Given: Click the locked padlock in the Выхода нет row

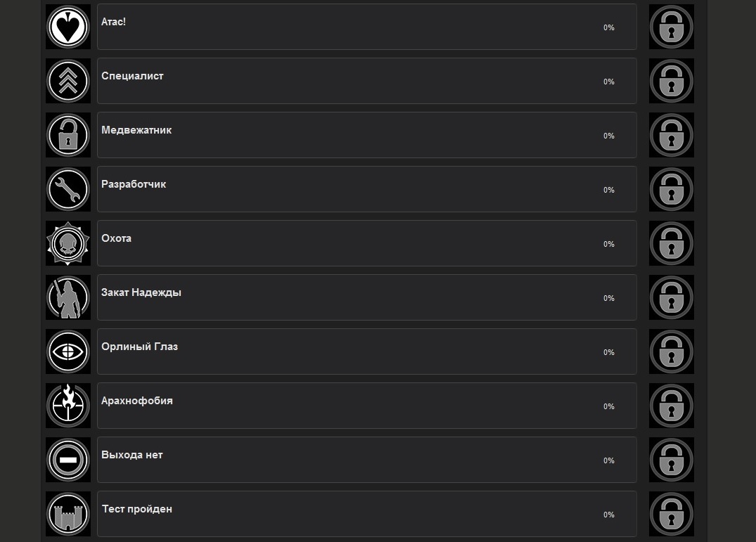Looking at the screenshot, I should click(671, 460).
